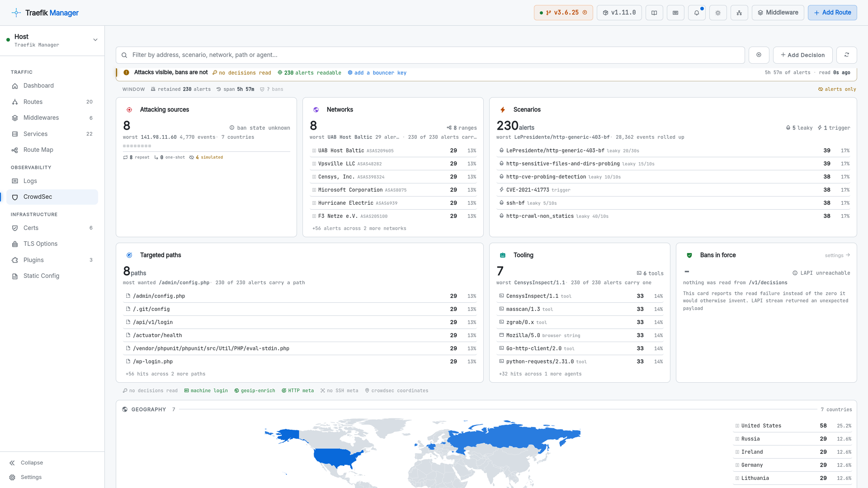This screenshot has height=488, width=868.
Task: Click the Attacking sources target icon
Action: tap(129, 110)
